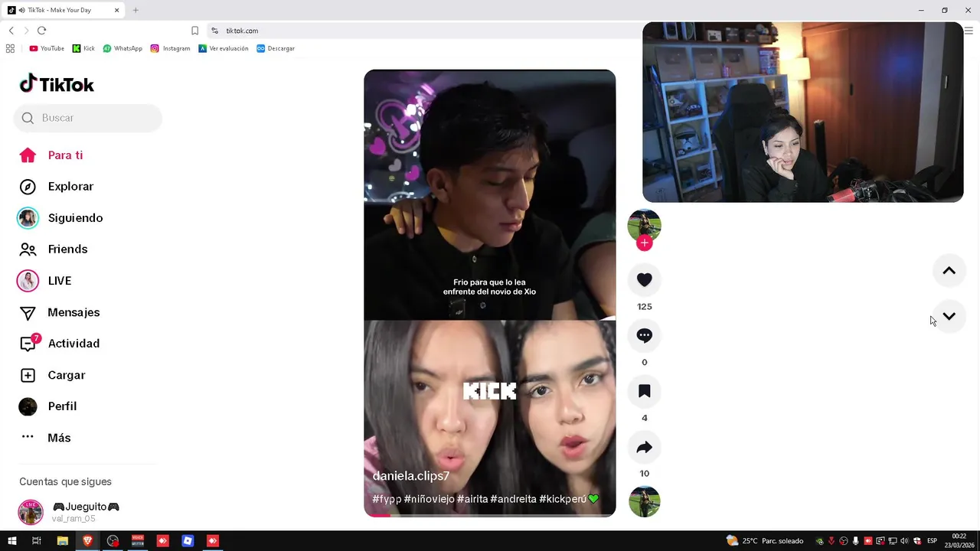Open the blue Roblox taskbar icon
Image resolution: width=980 pixels, height=551 pixels.
[188, 541]
